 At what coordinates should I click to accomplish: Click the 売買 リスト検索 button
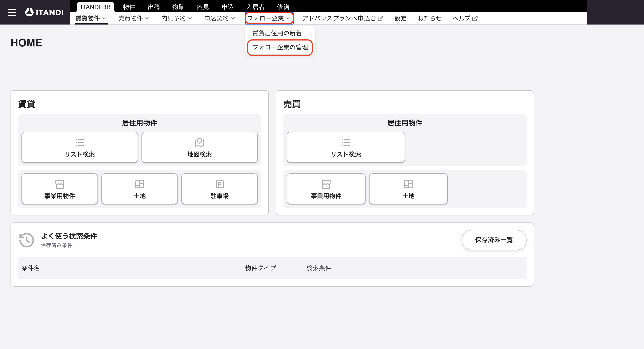(x=346, y=147)
